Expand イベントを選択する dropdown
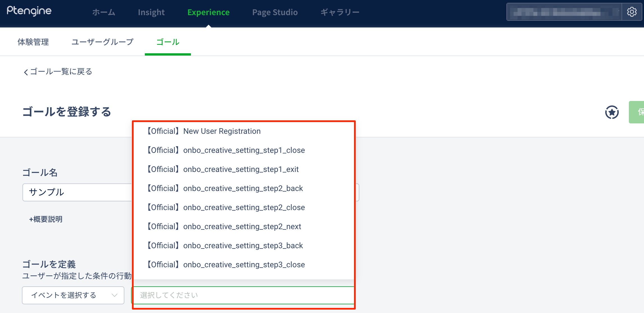The width and height of the screenshot is (644, 313). click(x=73, y=295)
